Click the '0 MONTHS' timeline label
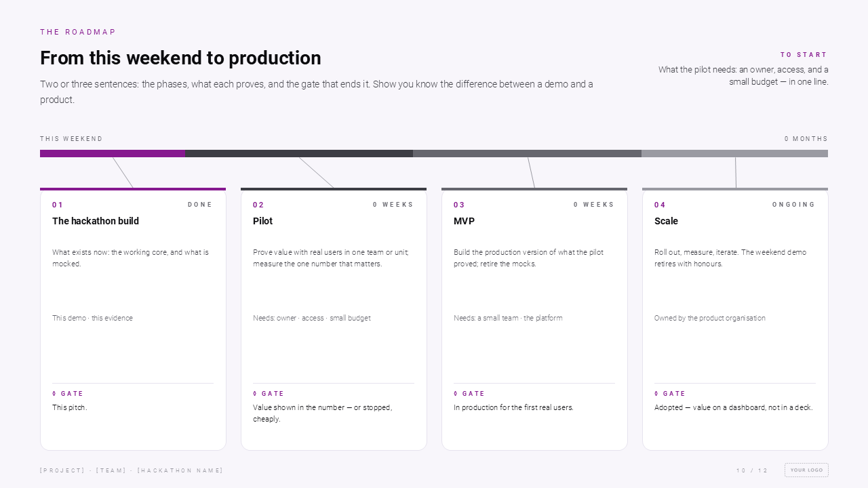868x488 pixels. (806, 139)
